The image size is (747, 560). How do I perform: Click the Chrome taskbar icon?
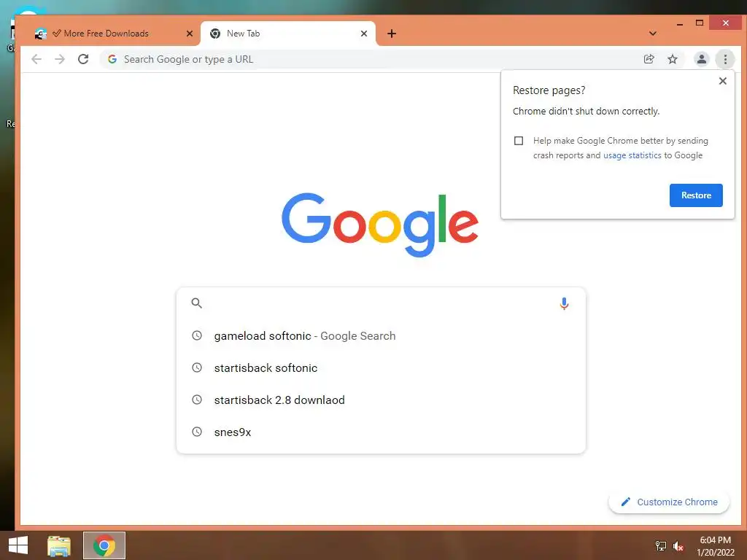pyautogui.click(x=104, y=545)
